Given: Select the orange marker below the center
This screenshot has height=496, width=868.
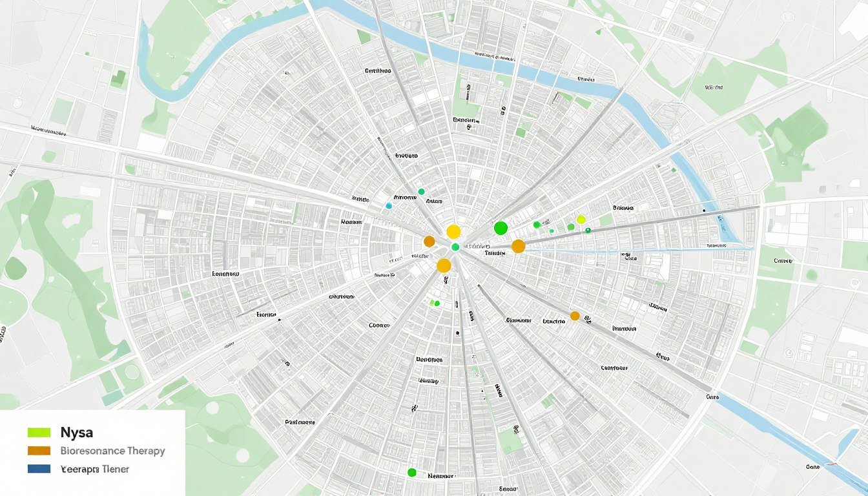Looking at the screenshot, I should pyautogui.click(x=443, y=265).
